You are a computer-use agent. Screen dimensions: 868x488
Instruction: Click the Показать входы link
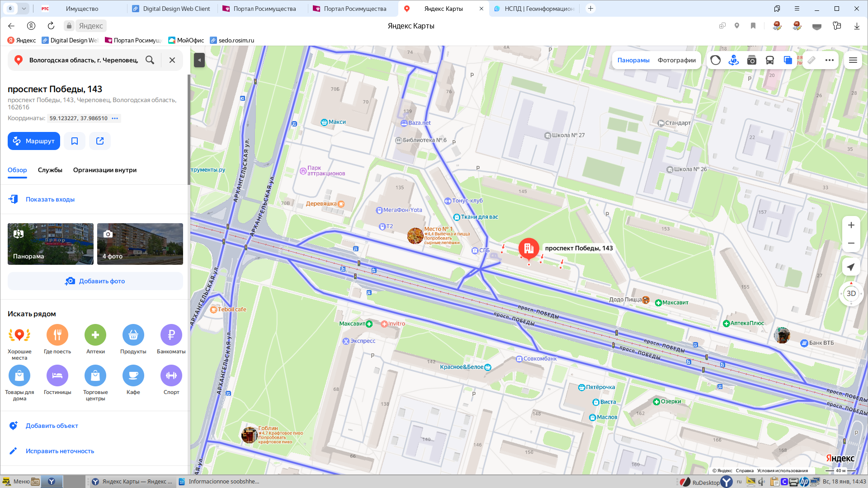(50, 199)
